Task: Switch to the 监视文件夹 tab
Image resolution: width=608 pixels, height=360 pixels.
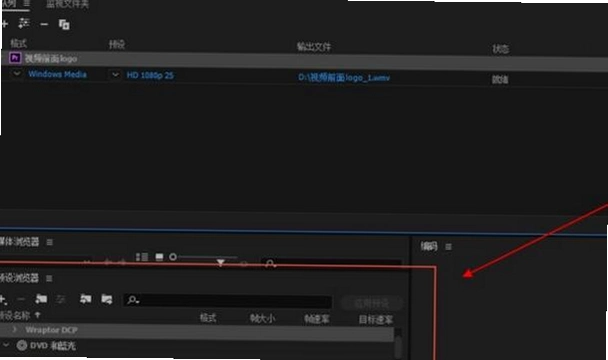Action: 67,5
